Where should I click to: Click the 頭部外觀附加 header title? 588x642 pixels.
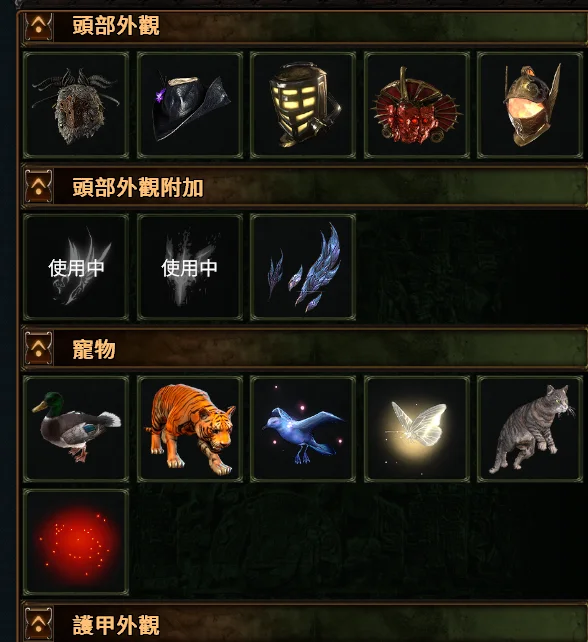coord(138,188)
